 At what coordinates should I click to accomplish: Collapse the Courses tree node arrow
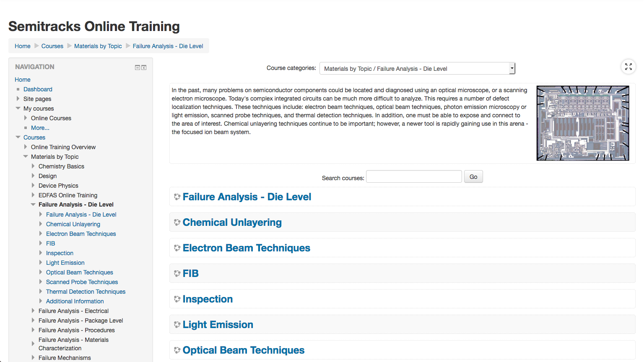18,137
